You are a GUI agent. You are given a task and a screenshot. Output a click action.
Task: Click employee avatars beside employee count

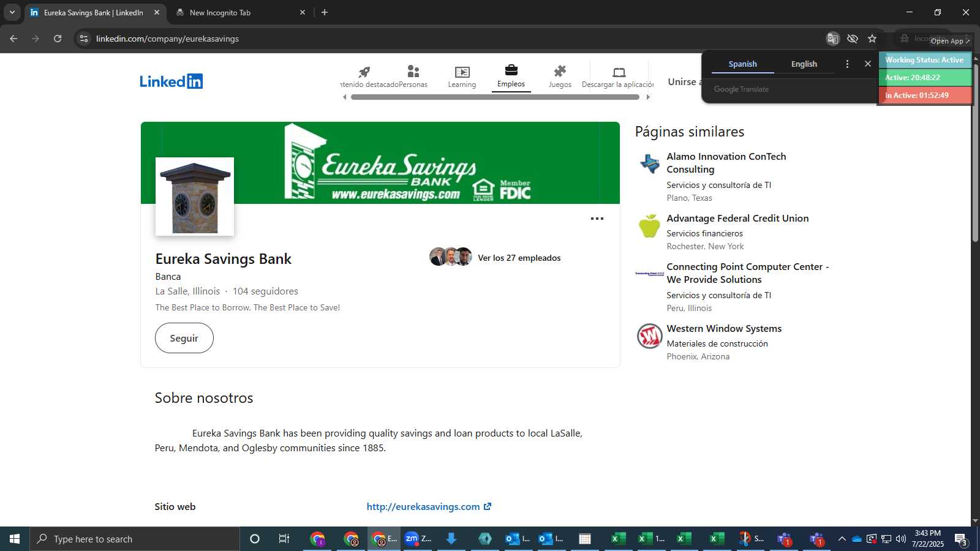(x=451, y=257)
